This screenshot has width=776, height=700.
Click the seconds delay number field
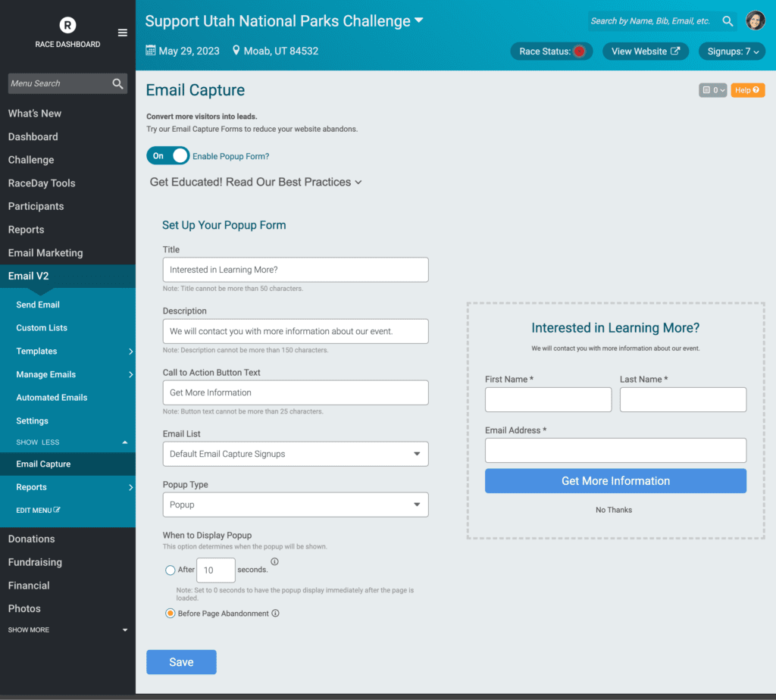tap(216, 570)
